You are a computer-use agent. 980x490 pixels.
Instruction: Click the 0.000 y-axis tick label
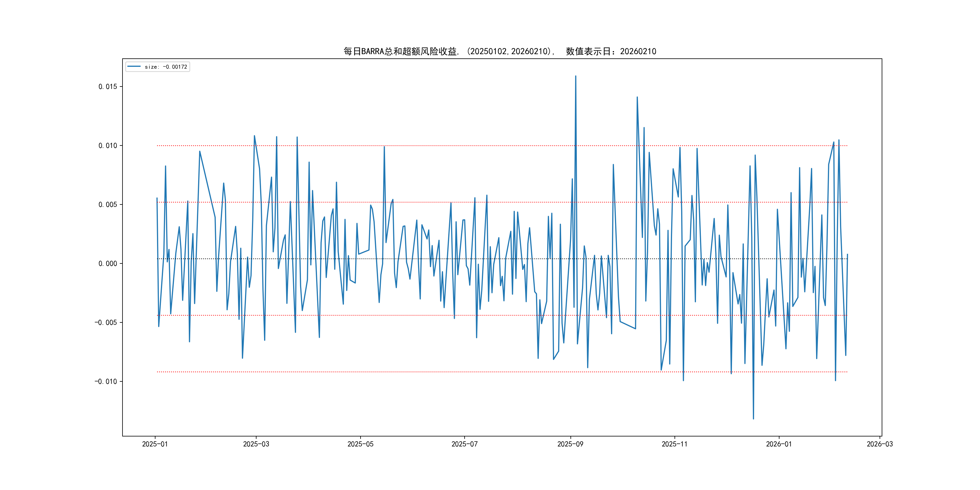[x=108, y=264]
